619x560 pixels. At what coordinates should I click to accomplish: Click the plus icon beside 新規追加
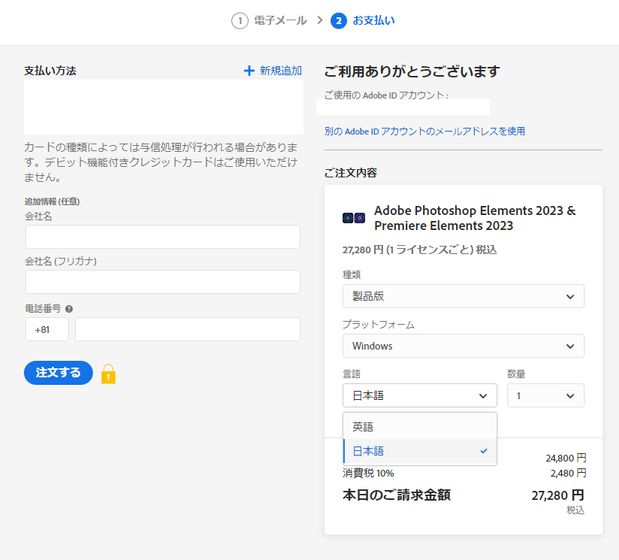pos(249,71)
